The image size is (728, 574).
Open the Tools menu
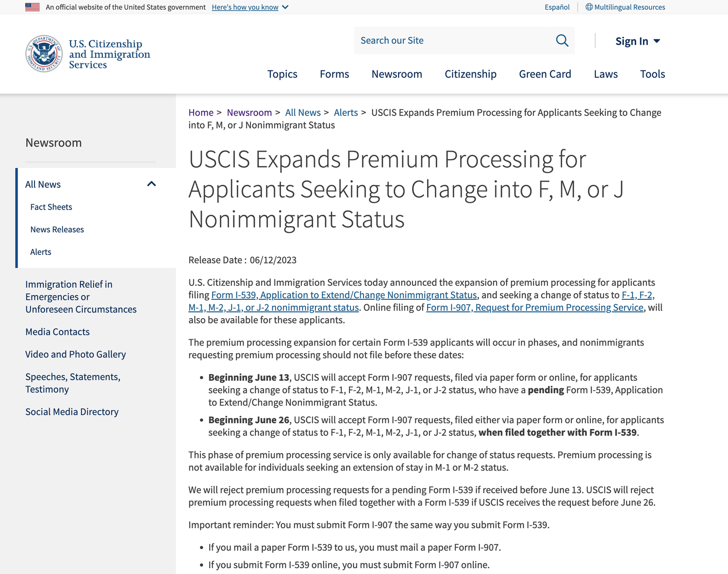click(653, 74)
